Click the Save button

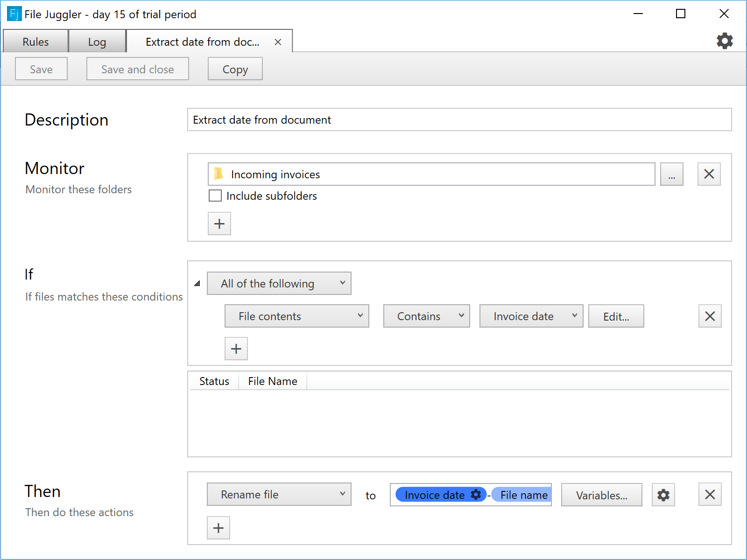[x=41, y=69]
